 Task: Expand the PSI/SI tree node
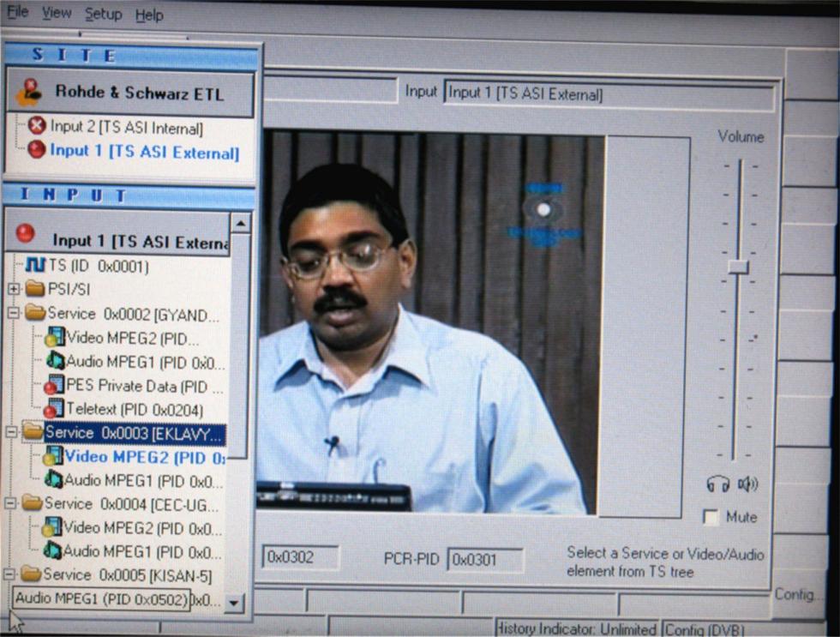pos(14,289)
